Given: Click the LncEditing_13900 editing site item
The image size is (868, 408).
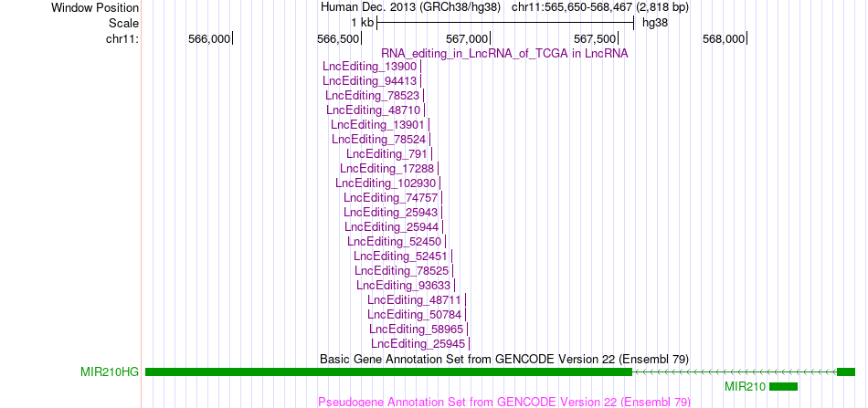Looking at the screenshot, I should click(369, 67).
